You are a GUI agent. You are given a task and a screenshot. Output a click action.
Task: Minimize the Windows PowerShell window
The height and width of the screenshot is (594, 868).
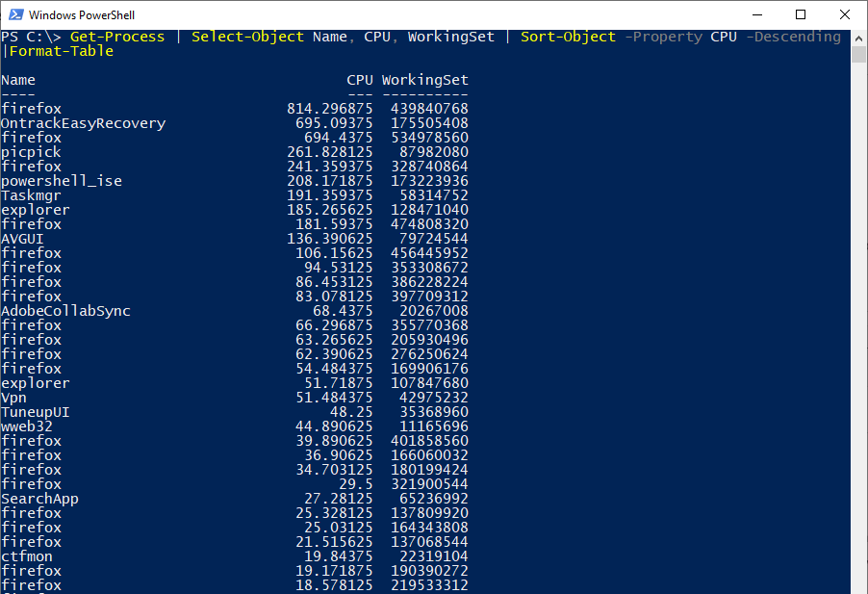coord(757,14)
